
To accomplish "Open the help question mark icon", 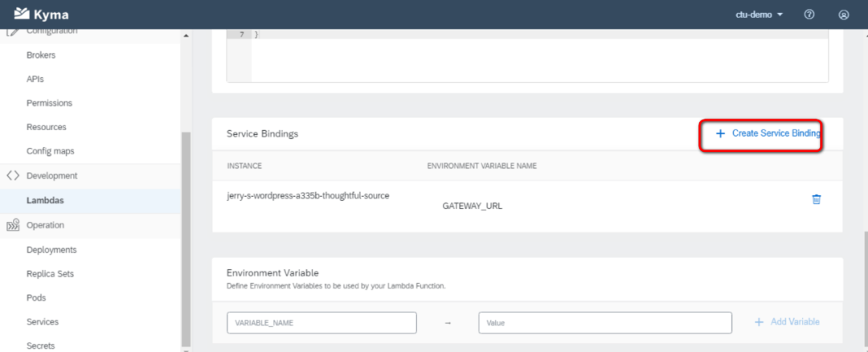I will [809, 14].
